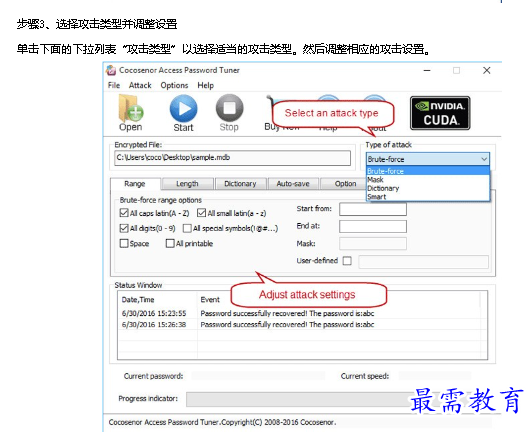Viewport: 532px width, 432px height.
Task: Open the Options menu
Action: tap(174, 85)
